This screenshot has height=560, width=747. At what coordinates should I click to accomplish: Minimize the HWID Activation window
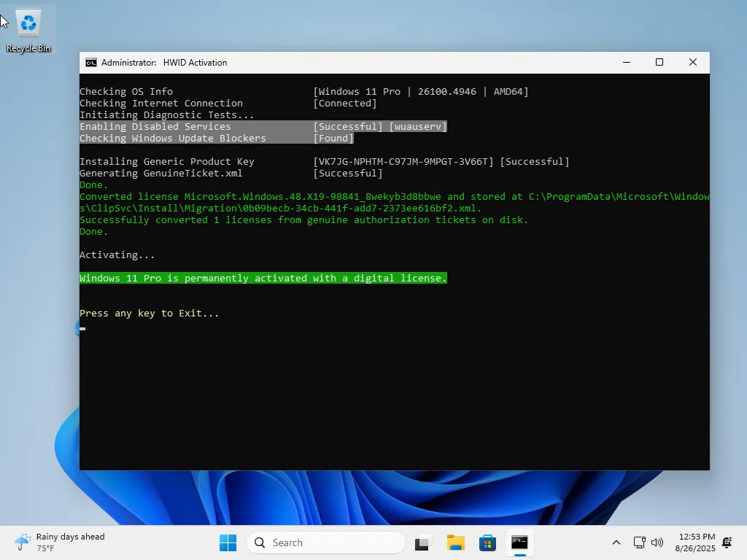click(x=627, y=63)
